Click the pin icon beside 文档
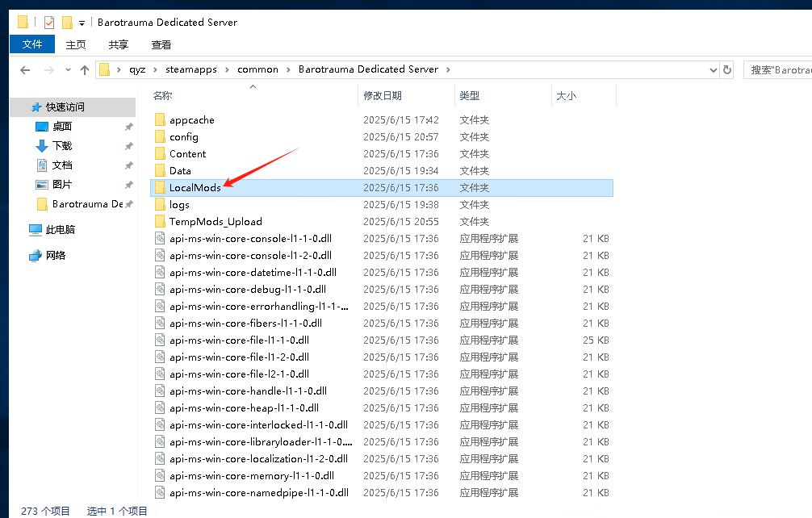 pos(128,165)
